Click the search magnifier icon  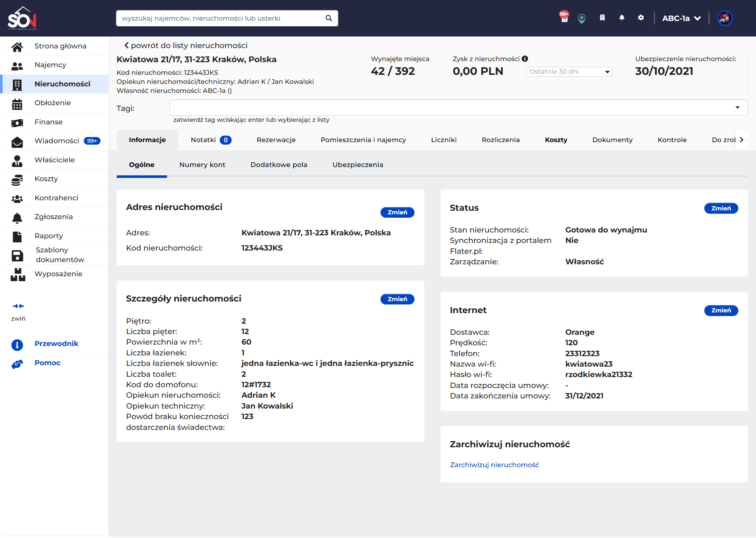(328, 18)
